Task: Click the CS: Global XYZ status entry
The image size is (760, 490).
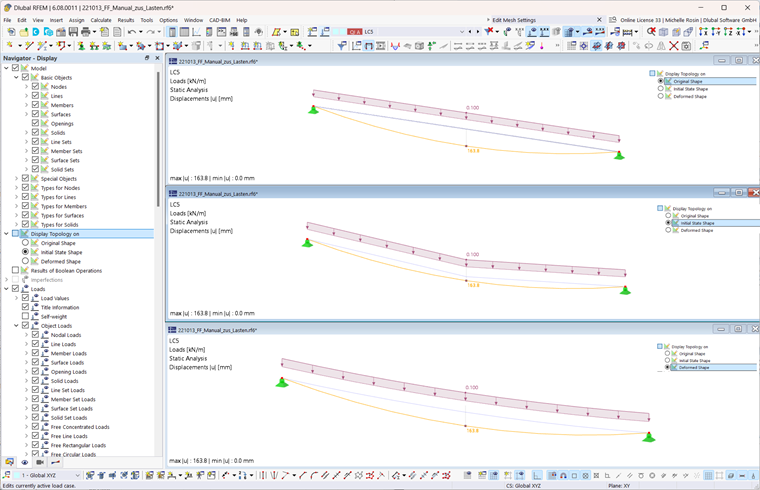Action: click(523, 485)
